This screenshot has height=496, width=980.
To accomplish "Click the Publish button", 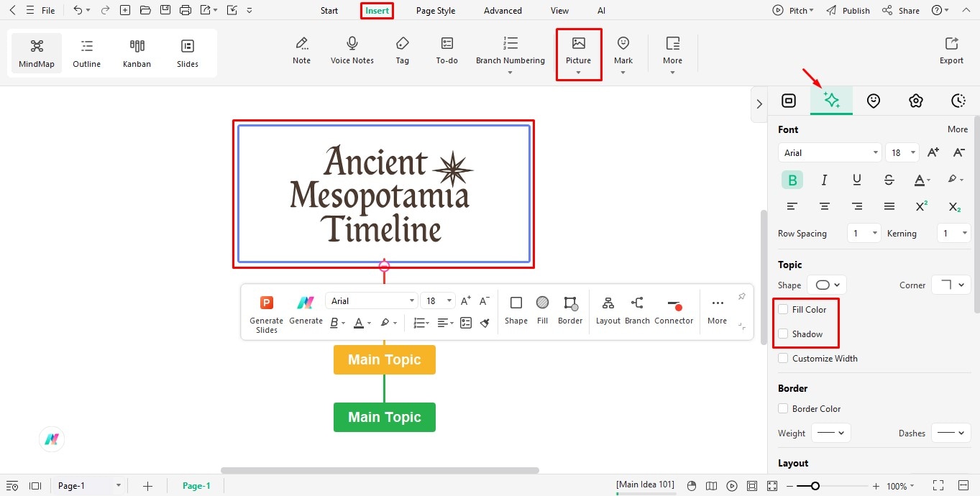I will click(848, 11).
